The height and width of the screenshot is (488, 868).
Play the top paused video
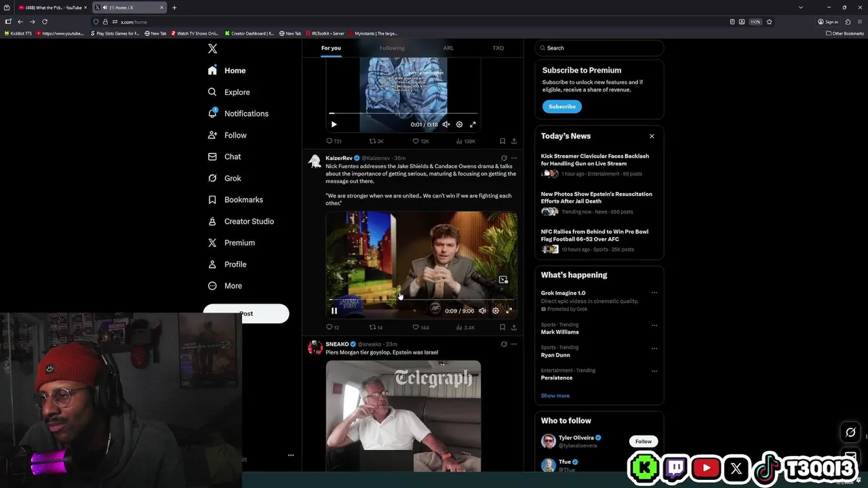[x=334, y=125]
